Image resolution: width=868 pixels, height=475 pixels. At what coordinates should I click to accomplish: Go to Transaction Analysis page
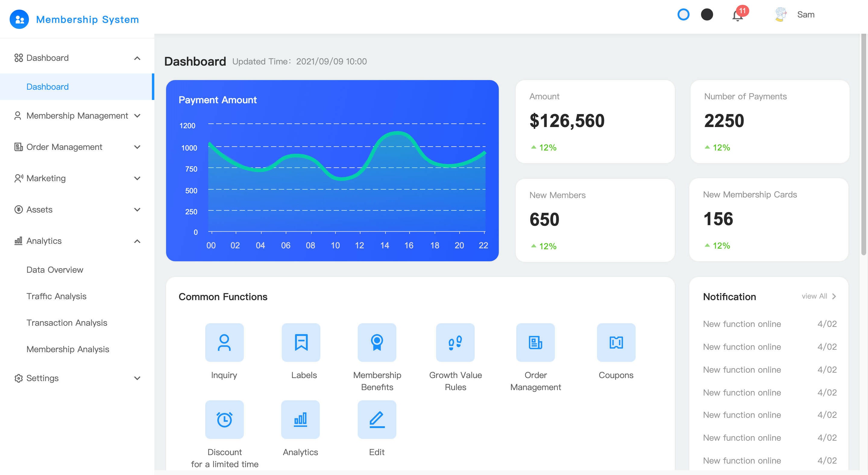(x=67, y=323)
